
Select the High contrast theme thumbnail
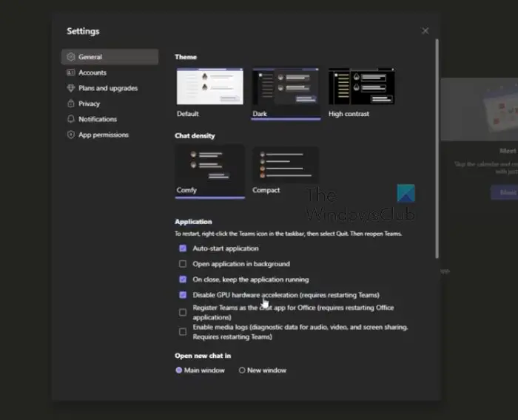362,87
